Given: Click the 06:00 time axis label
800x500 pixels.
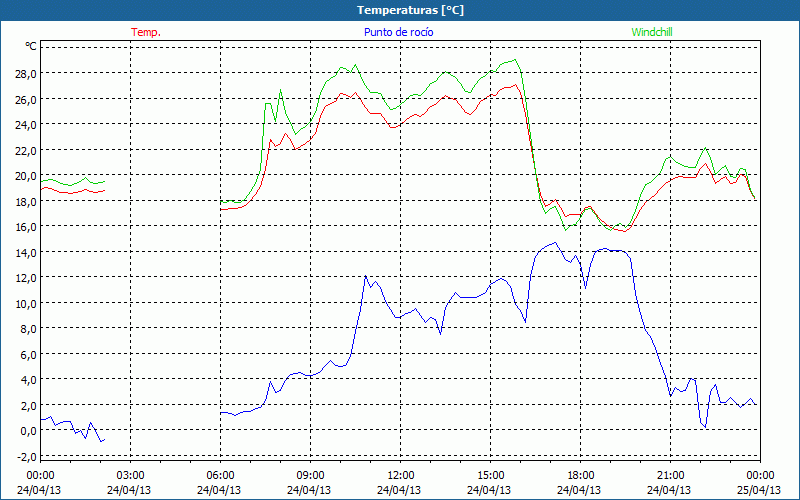Looking at the screenshot, I should [x=220, y=476].
